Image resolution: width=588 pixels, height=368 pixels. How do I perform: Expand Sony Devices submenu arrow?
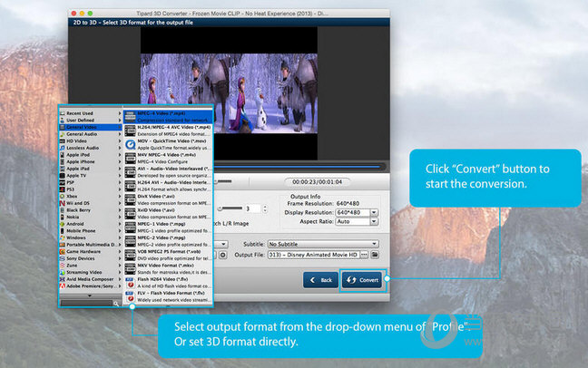coord(120,258)
